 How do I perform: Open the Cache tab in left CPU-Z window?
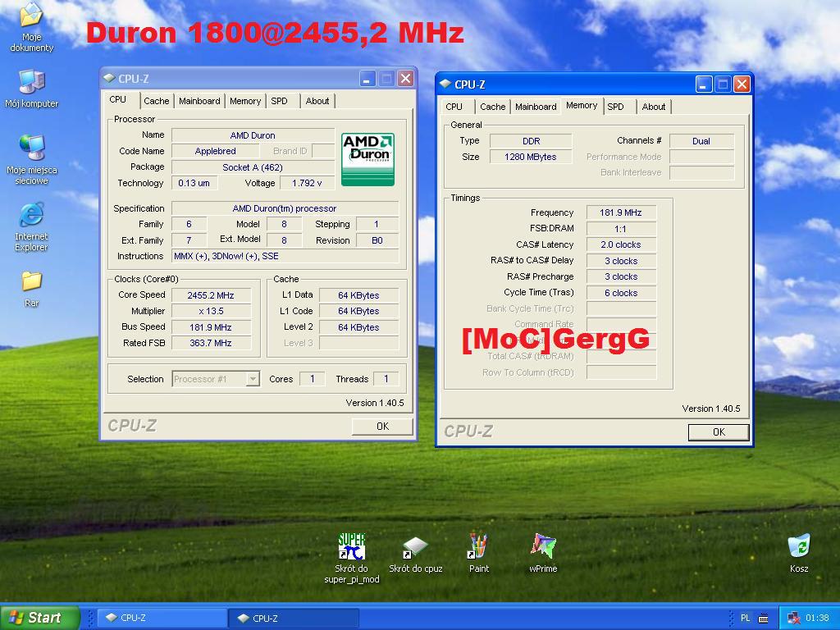coord(157,101)
